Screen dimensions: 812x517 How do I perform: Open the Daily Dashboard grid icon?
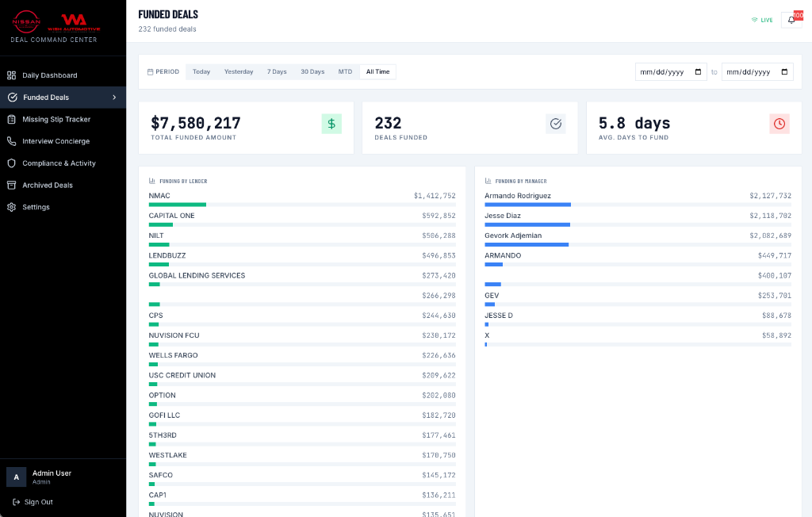click(x=11, y=75)
